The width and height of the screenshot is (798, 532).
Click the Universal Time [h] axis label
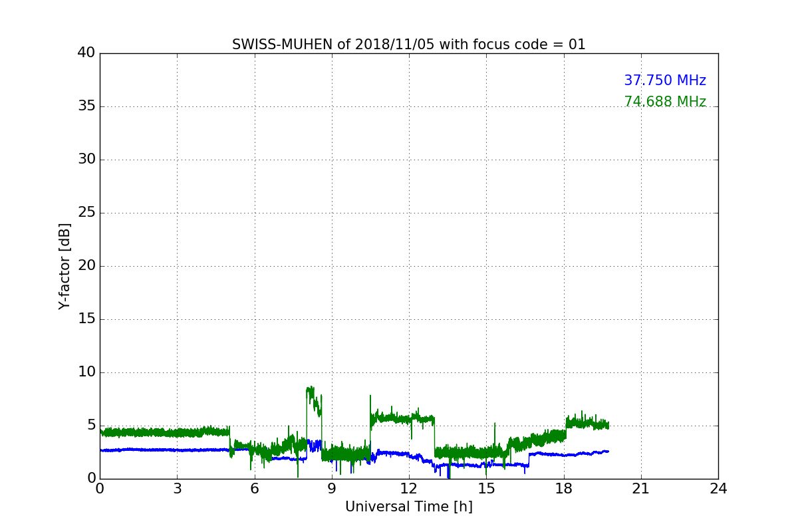[x=409, y=507]
